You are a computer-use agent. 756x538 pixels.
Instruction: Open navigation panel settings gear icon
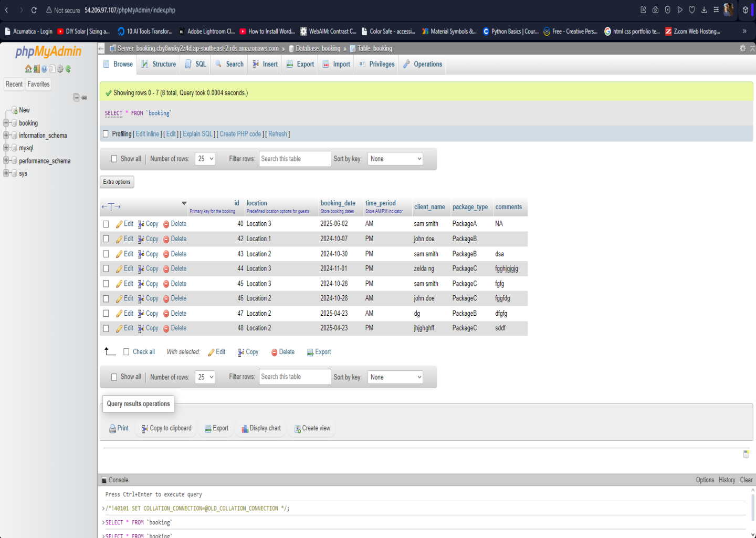[60, 69]
